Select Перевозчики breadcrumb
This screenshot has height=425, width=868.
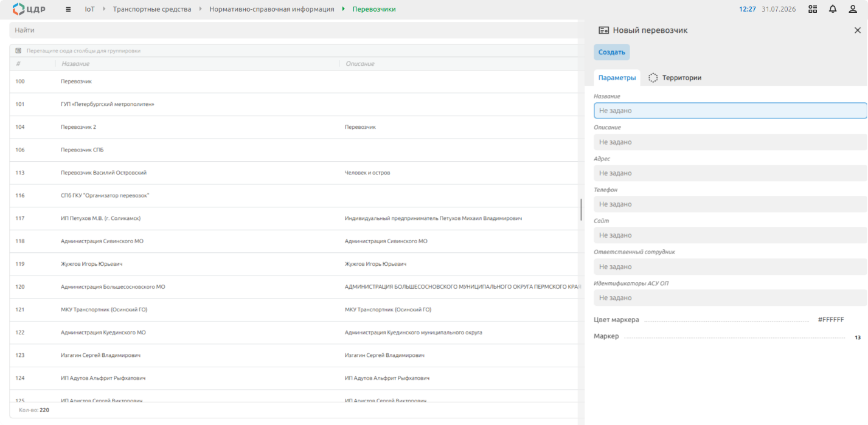[374, 9]
